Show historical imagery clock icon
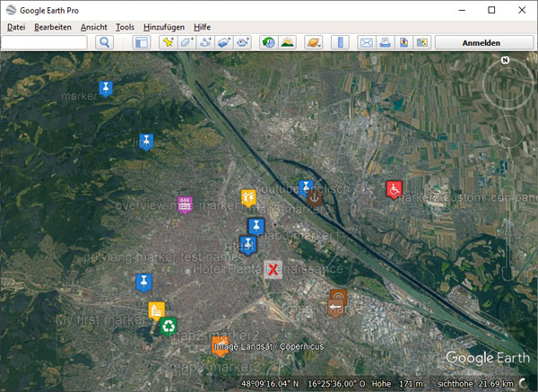538x392 pixels. [269, 42]
